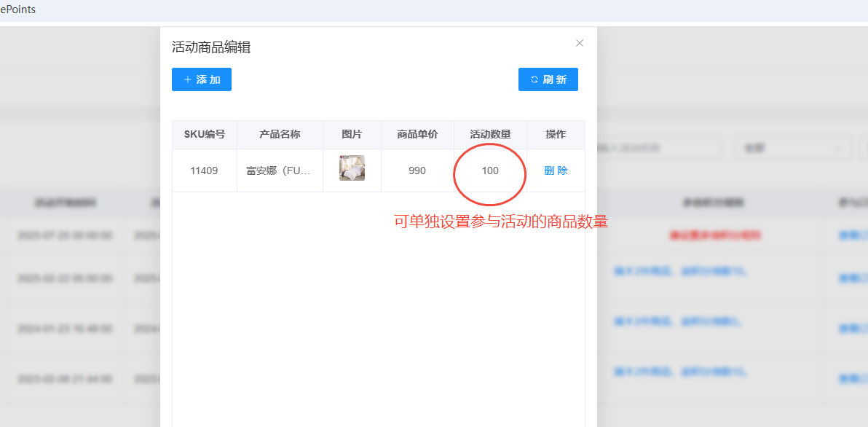Click the SKU number 11409 cell
This screenshot has width=868, height=427.
pos(204,171)
